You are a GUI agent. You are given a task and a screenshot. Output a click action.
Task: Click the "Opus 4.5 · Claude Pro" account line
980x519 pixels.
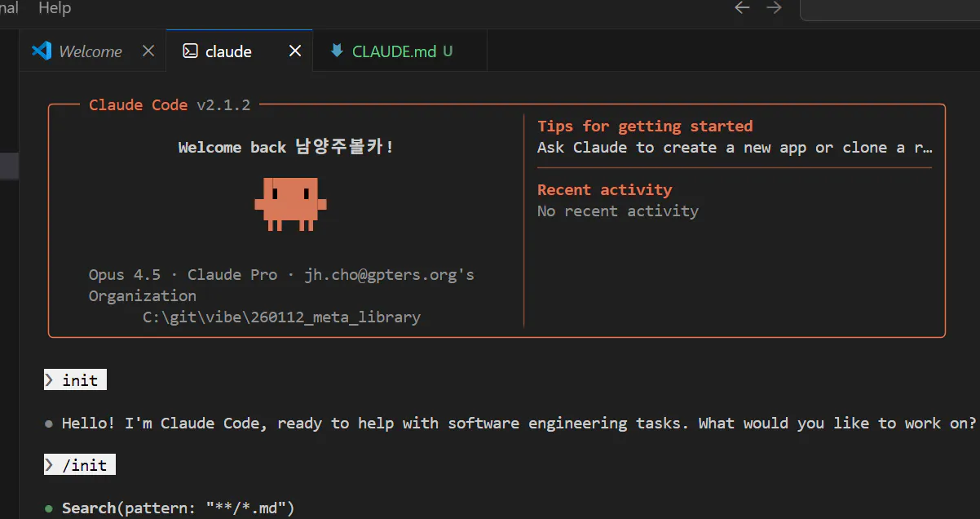coord(281,275)
